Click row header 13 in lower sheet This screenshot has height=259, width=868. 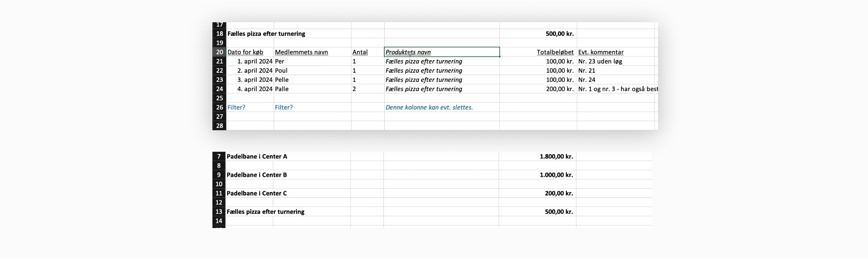click(x=219, y=212)
